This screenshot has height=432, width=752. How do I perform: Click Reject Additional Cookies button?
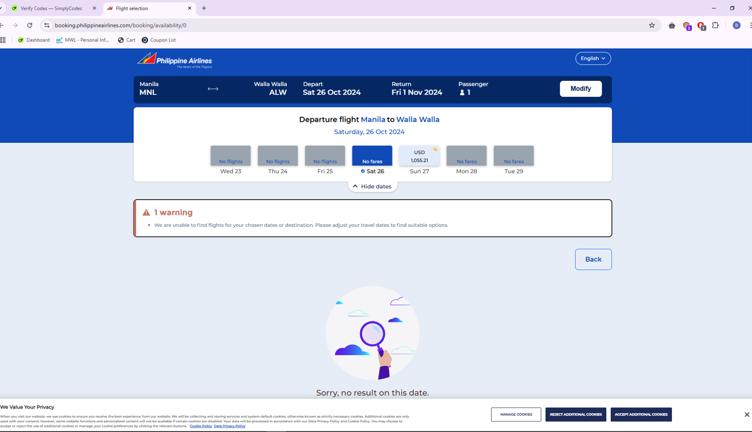[x=576, y=414]
